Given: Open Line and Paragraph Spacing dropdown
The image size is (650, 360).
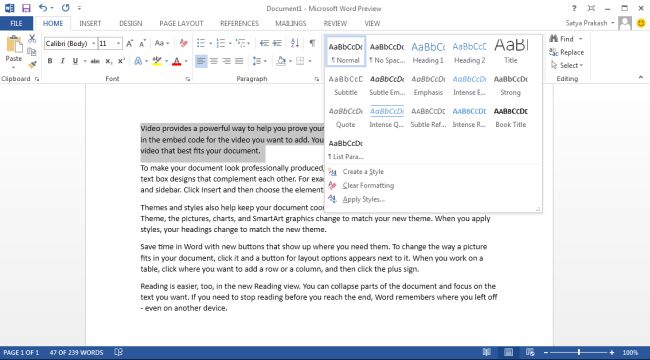Looking at the screenshot, I should [260, 61].
